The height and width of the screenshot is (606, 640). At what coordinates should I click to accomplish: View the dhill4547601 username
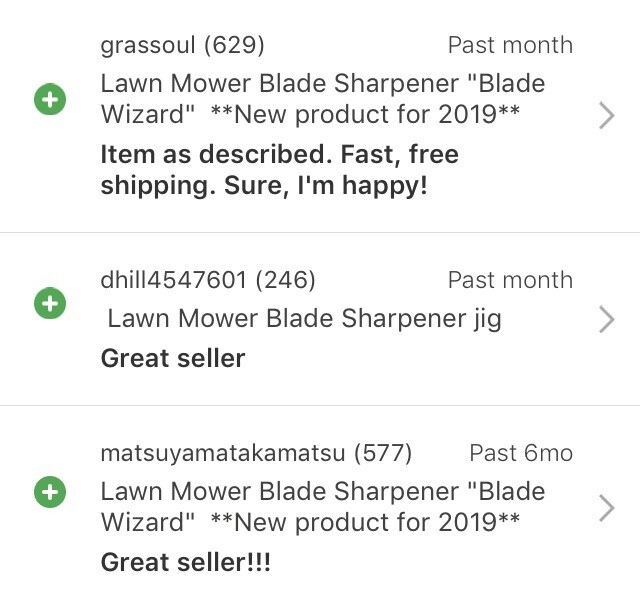click(174, 280)
